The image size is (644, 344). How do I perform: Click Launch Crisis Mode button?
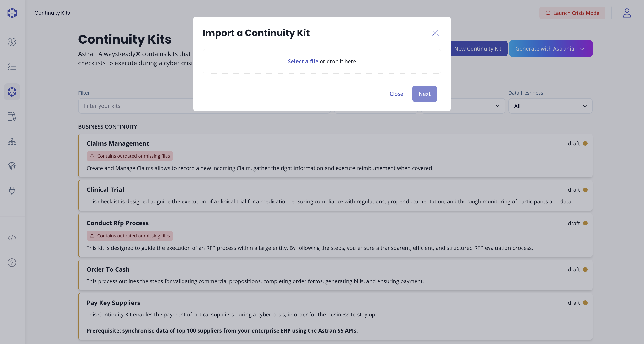572,13
